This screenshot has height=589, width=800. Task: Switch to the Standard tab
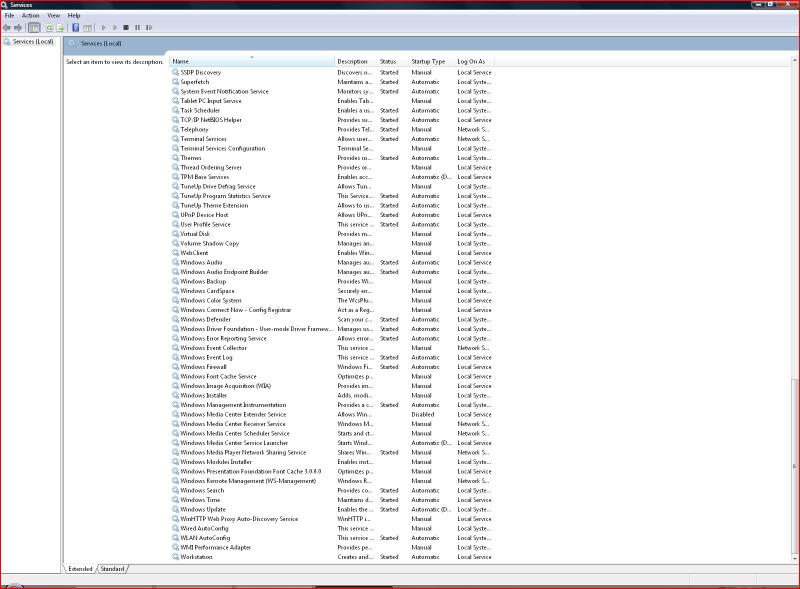[x=112, y=569]
